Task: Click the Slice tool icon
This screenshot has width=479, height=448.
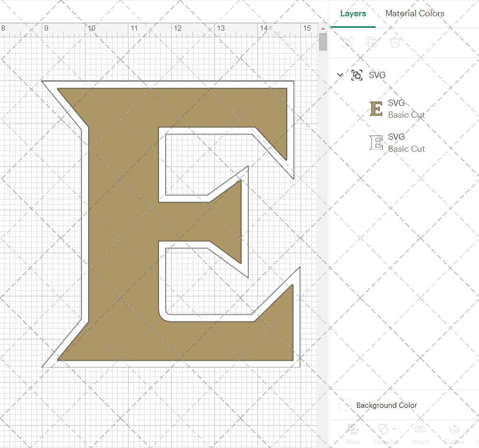Action: (353, 430)
